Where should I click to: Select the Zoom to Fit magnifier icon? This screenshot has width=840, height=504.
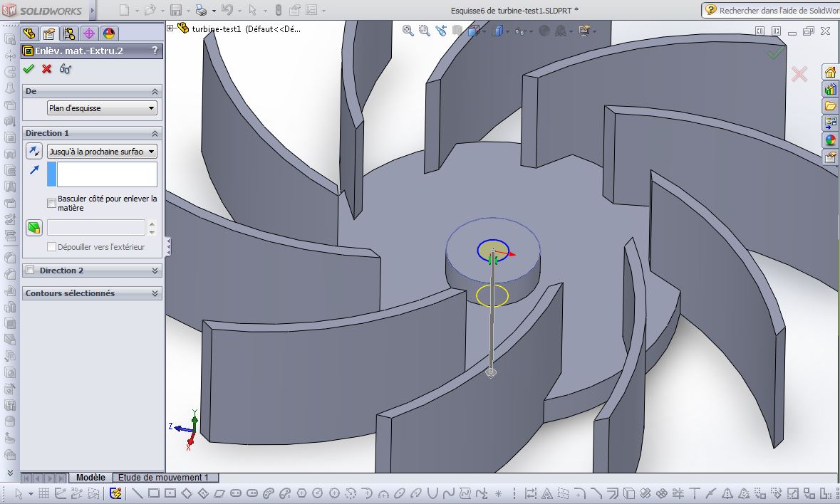408,31
